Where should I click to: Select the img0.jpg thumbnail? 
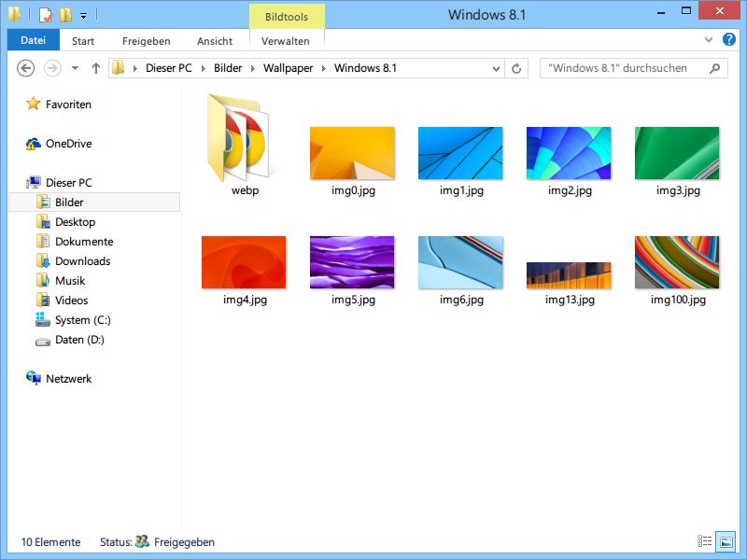click(x=352, y=153)
